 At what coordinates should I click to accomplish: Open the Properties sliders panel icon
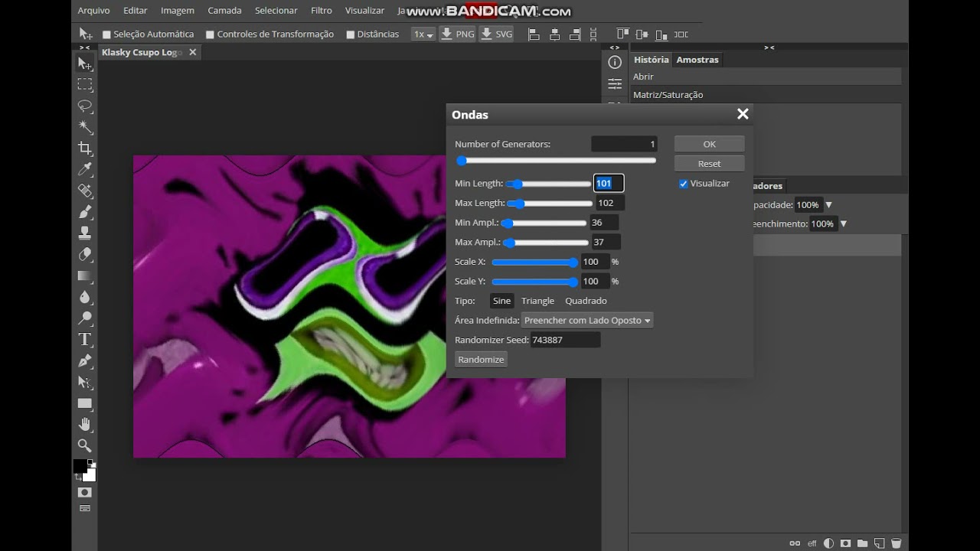614,83
